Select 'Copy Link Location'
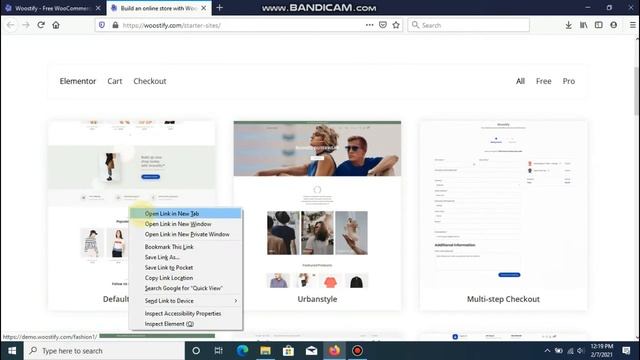This screenshot has height=360, width=640. 186,278
